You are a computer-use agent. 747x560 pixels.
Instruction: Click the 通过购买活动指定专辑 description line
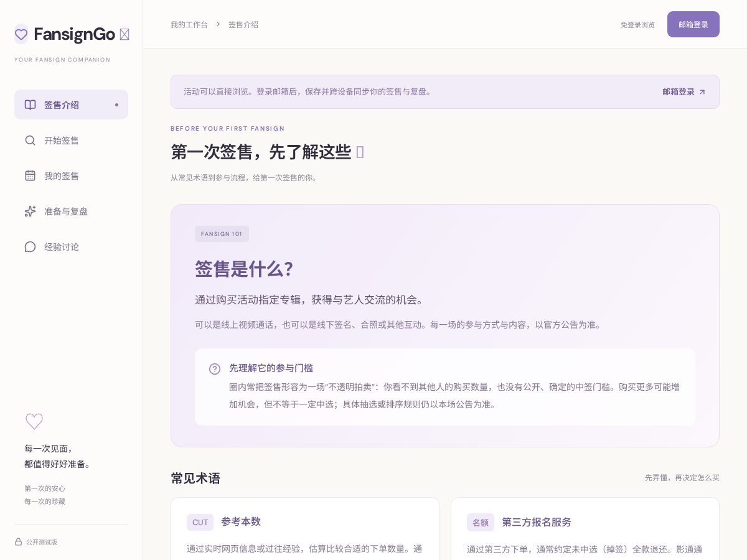[x=310, y=300]
